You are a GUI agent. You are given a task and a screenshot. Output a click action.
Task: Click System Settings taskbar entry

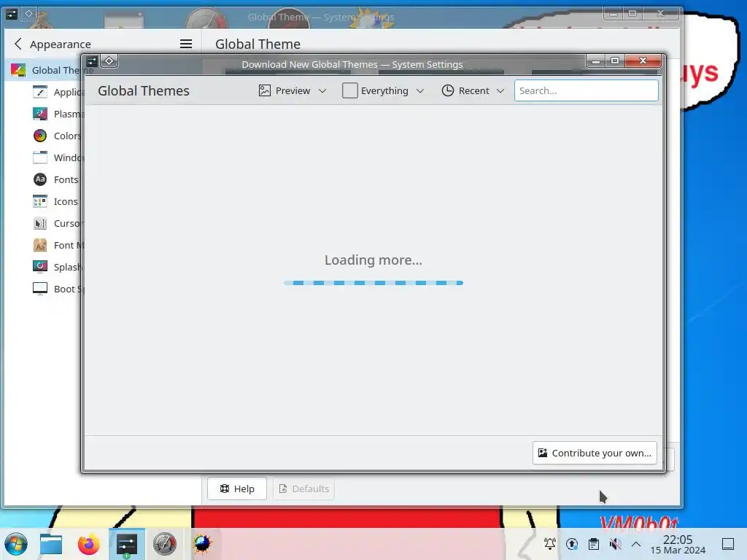pyautogui.click(x=127, y=544)
